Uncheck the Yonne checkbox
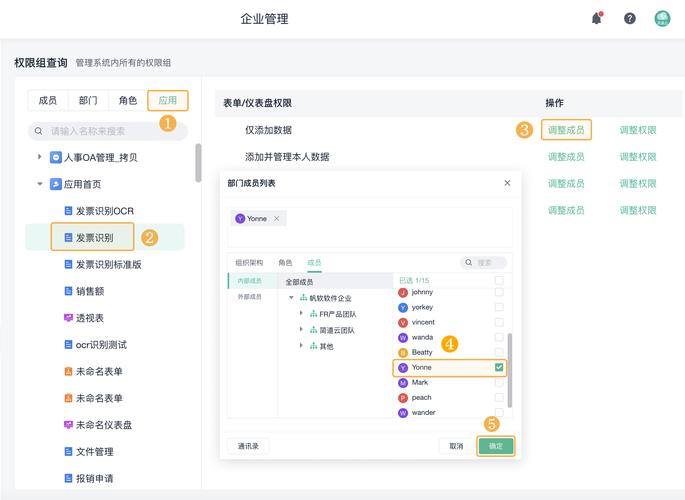685x500 pixels. pos(499,367)
